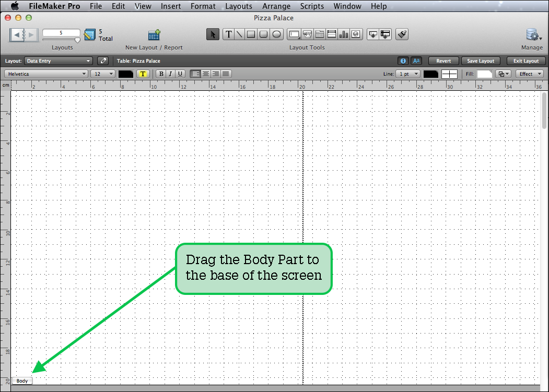Click the cm ruler unit box
549x392 pixels.
pos(6,85)
